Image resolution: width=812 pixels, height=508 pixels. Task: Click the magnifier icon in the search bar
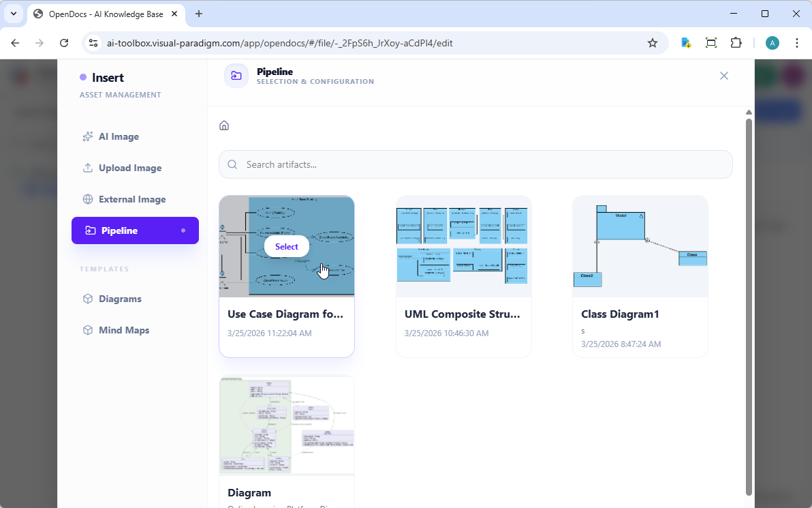(x=232, y=164)
